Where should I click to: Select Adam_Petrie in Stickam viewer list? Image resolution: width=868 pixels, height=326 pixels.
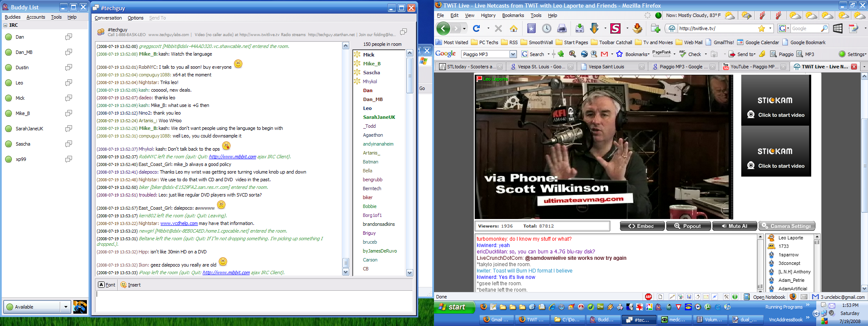[x=791, y=280]
